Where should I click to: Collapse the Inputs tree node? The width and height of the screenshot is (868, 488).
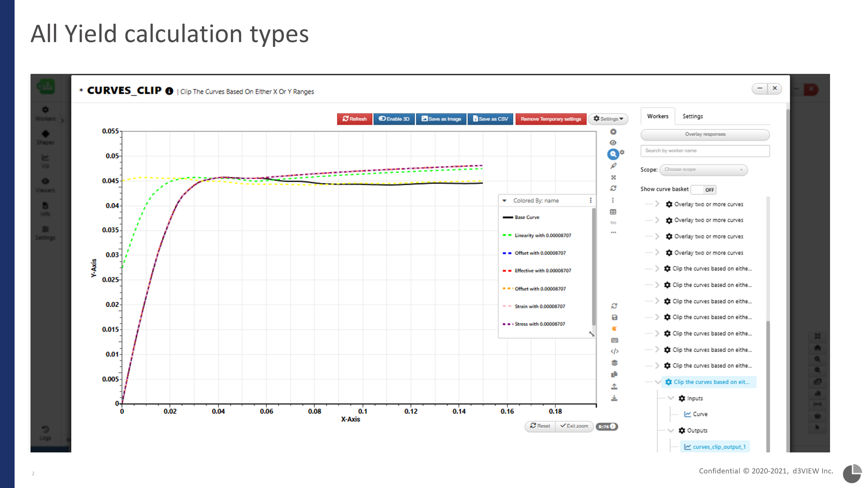pos(671,398)
